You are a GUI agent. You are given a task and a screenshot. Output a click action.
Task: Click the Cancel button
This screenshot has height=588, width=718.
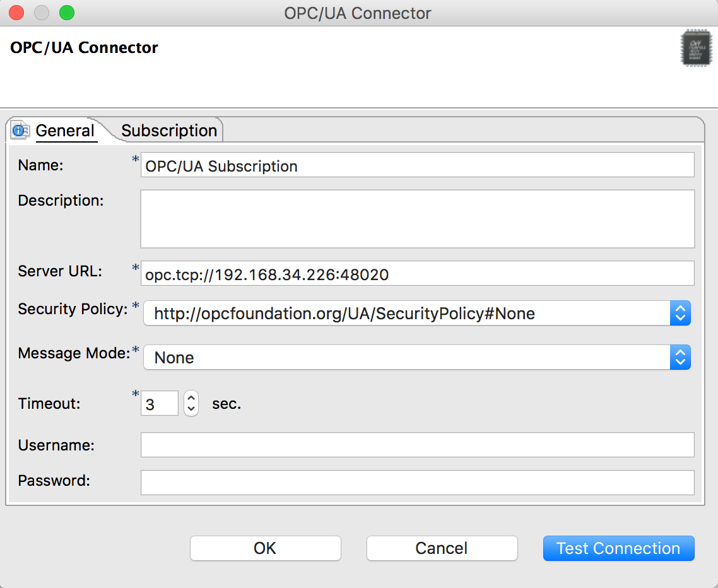click(442, 548)
